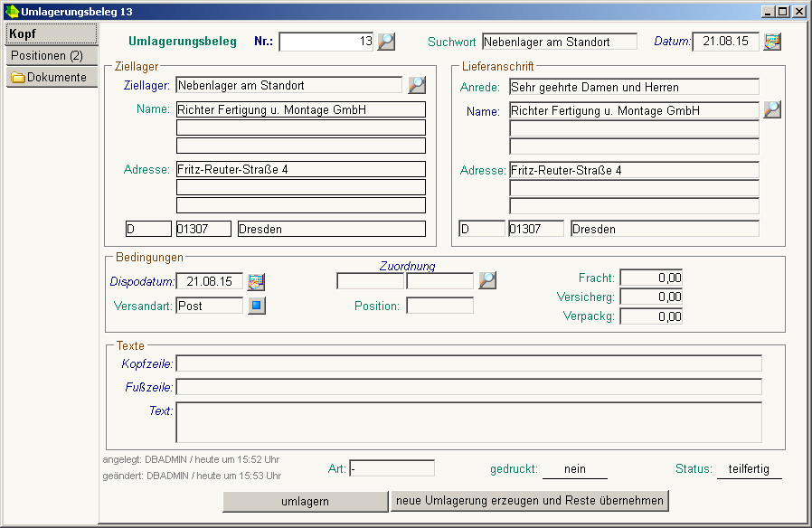The image size is (812, 528).
Task: Minimize the Umlagerungsbeleg window
Action: click(x=768, y=12)
